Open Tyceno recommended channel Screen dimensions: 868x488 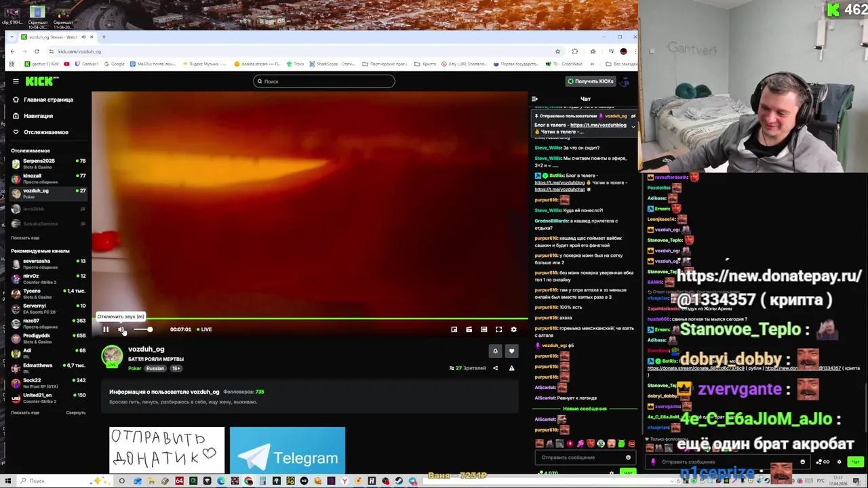click(x=48, y=293)
